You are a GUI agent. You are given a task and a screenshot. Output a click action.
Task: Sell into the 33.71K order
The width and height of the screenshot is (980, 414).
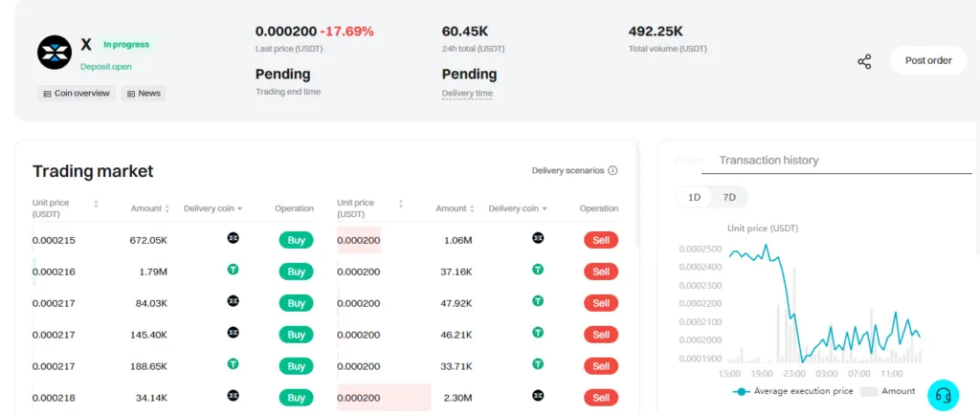(x=601, y=366)
